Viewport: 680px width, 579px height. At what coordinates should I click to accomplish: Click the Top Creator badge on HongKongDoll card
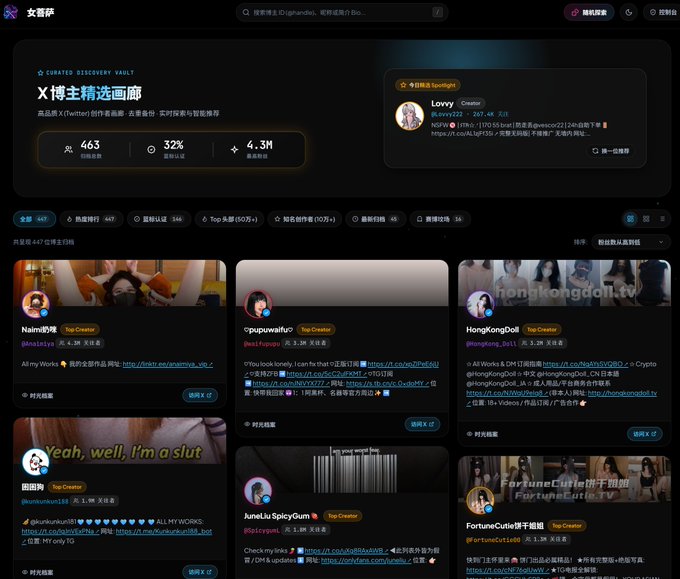click(542, 330)
